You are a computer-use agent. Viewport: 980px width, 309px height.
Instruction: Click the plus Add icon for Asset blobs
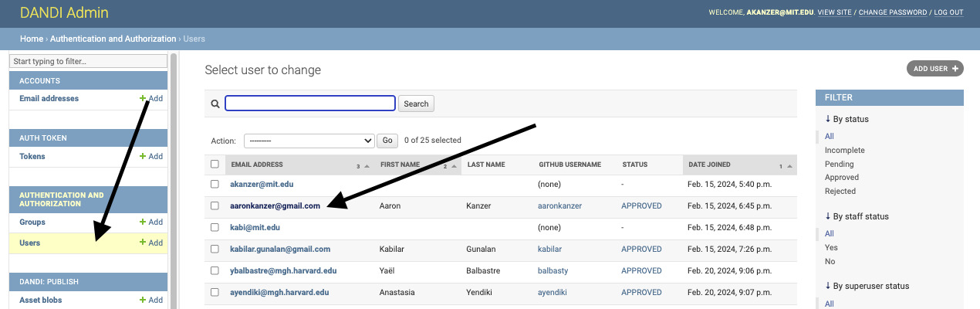click(x=143, y=301)
